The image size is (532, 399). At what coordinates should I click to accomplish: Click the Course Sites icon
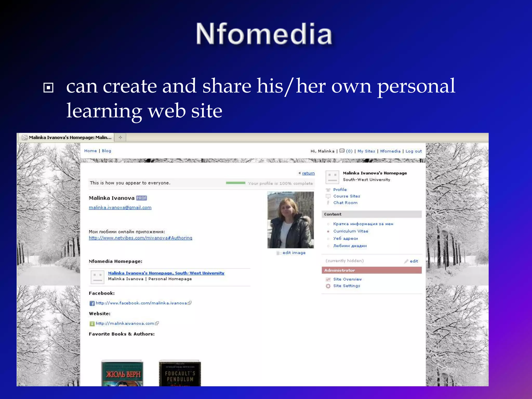click(328, 196)
